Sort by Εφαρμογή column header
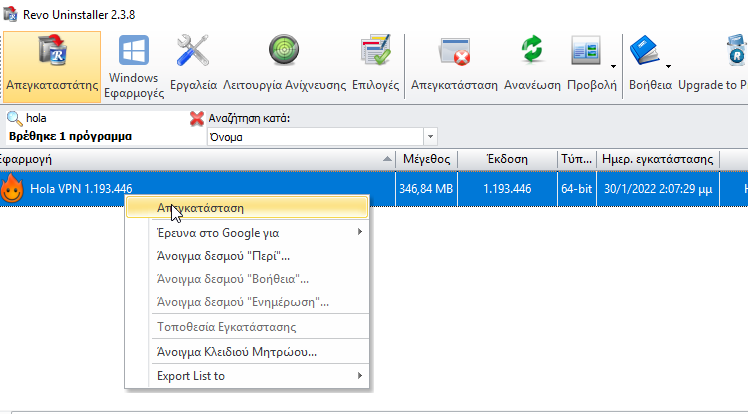This screenshot has width=748, height=414. coord(197,159)
